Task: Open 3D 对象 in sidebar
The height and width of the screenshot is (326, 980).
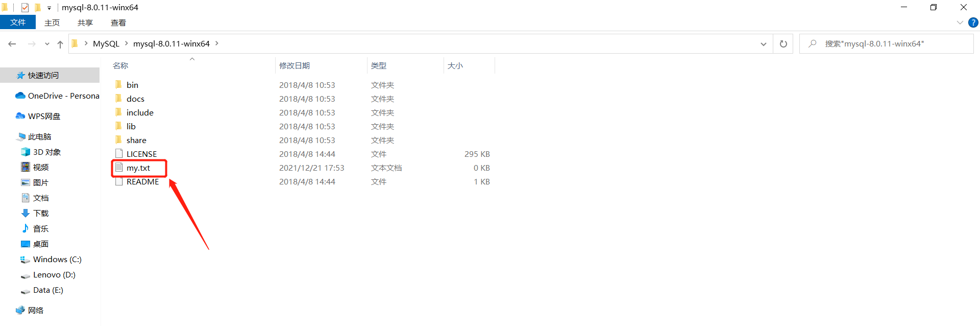Action: [x=41, y=152]
